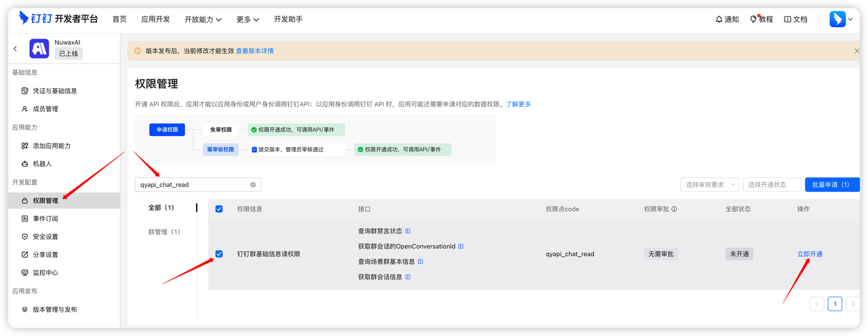Click the back arrow beside NuwaxAI
Viewport: 868px width, 336px height.
point(16,48)
